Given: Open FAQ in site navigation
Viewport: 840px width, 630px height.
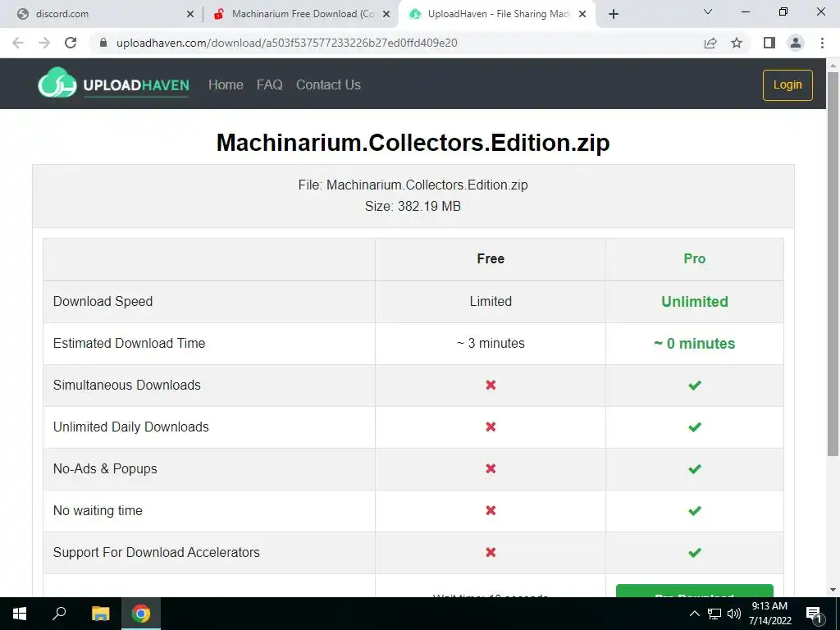Looking at the screenshot, I should click(x=269, y=84).
